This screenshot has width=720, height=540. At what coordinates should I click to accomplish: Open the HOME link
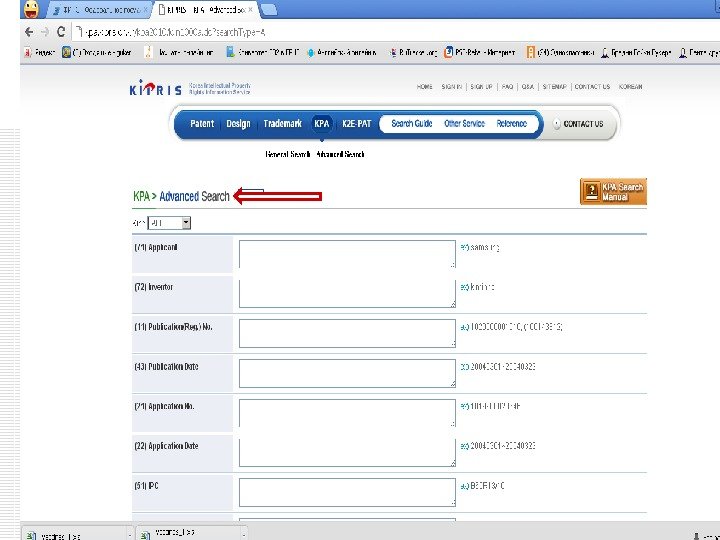[424, 86]
